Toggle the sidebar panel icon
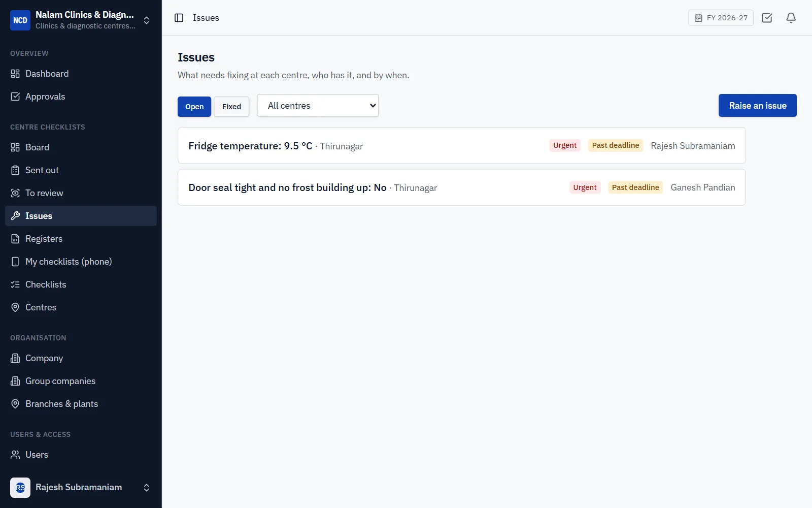 179,18
